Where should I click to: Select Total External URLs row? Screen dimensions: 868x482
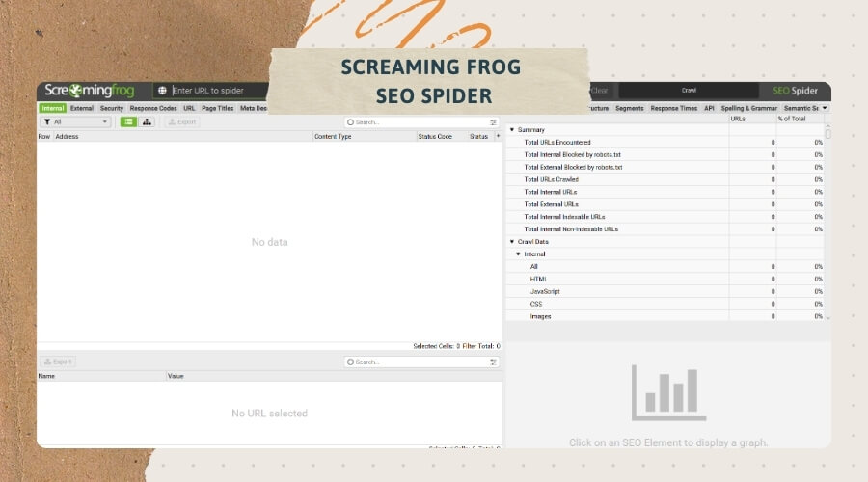[x=665, y=204]
